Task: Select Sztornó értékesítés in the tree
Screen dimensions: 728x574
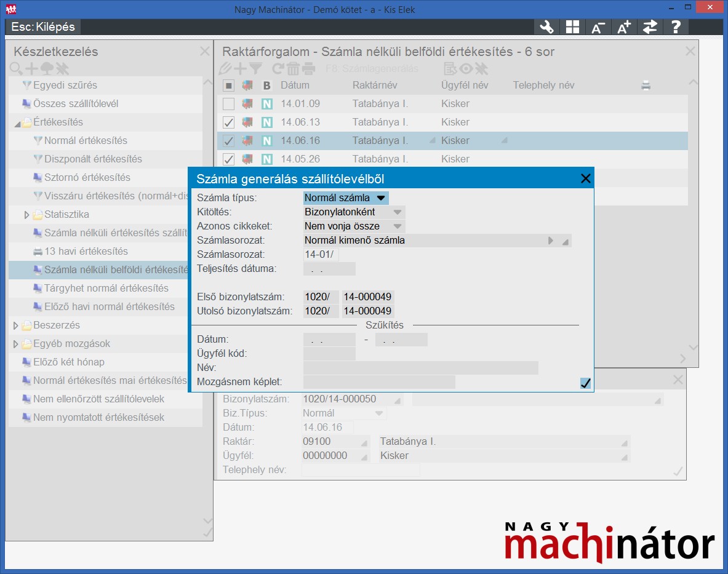Action: click(87, 178)
